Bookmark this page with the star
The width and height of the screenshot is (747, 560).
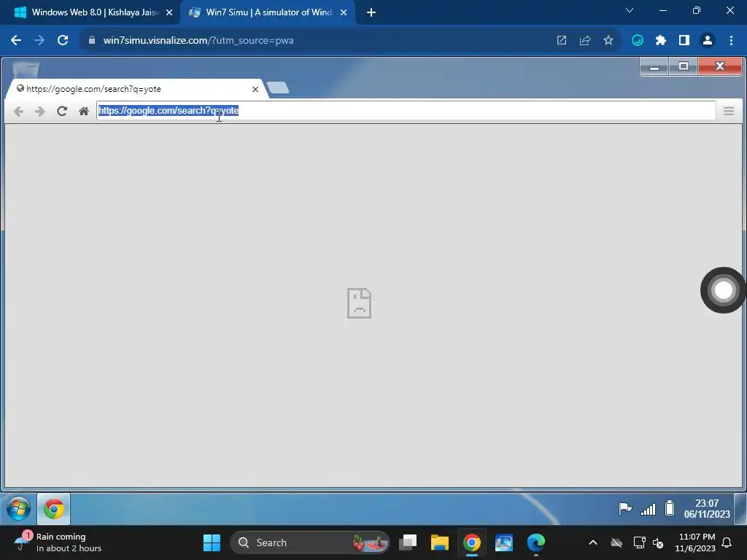[608, 41]
